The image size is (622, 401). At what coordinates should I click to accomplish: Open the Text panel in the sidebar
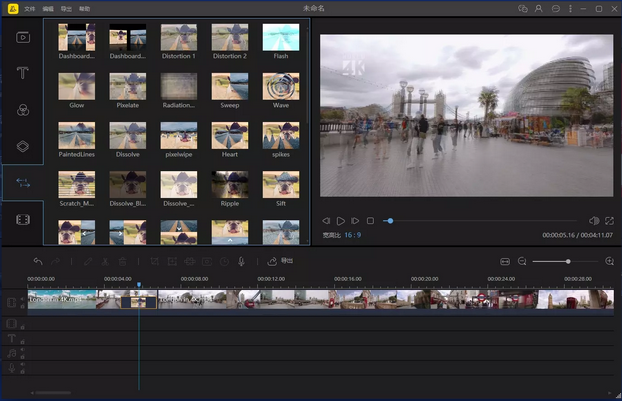22,73
